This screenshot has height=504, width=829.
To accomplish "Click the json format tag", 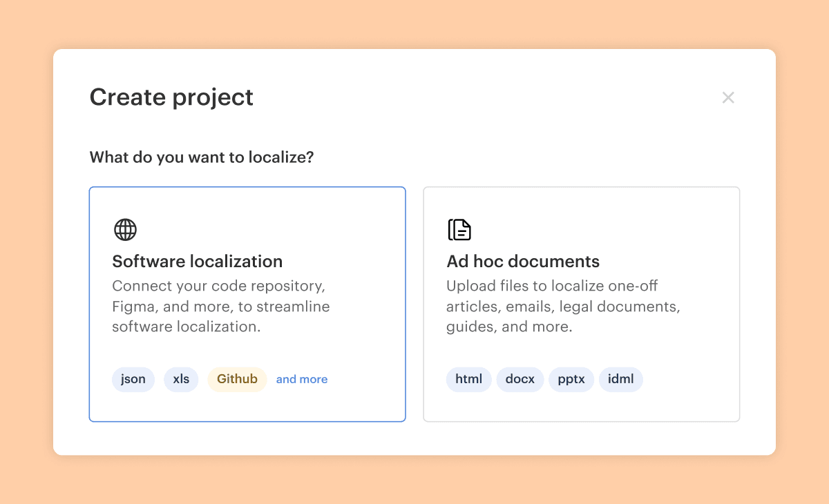I will point(133,380).
